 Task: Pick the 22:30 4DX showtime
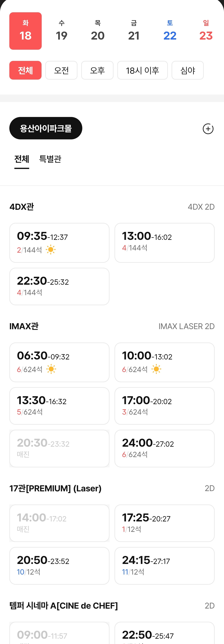coord(59,287)
